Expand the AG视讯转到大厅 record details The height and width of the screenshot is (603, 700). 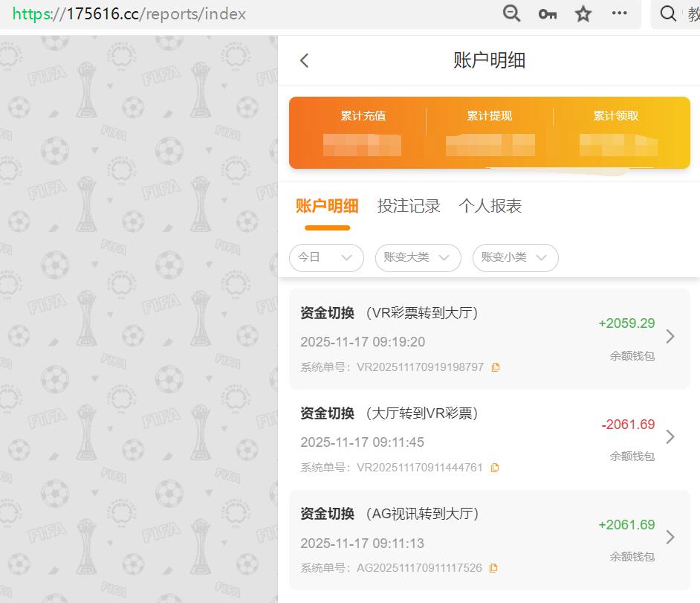click(670, 537)
